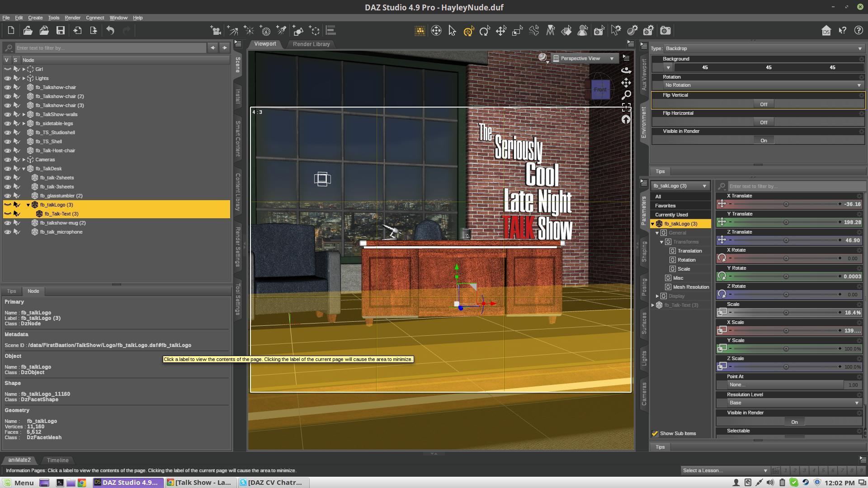
Task: Open the Perspective View dropdown
Action: point(584,58)
